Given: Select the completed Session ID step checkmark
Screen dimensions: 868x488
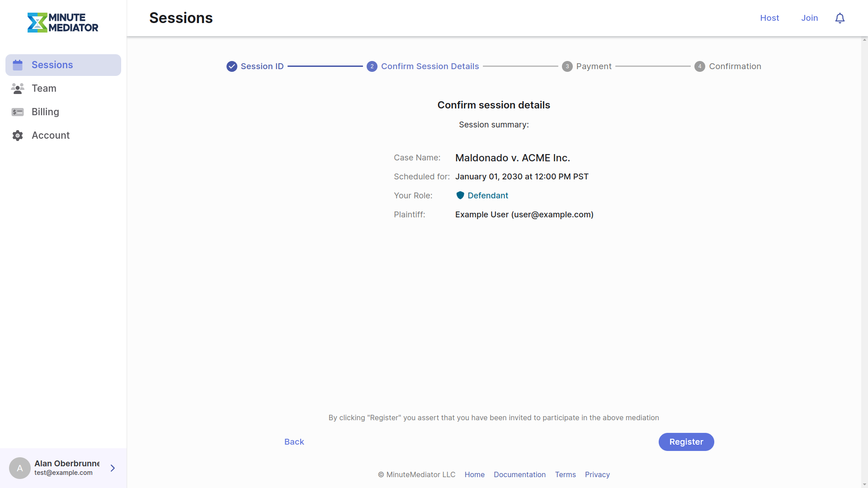Looking at the screenshot, I should coord(232,66).
